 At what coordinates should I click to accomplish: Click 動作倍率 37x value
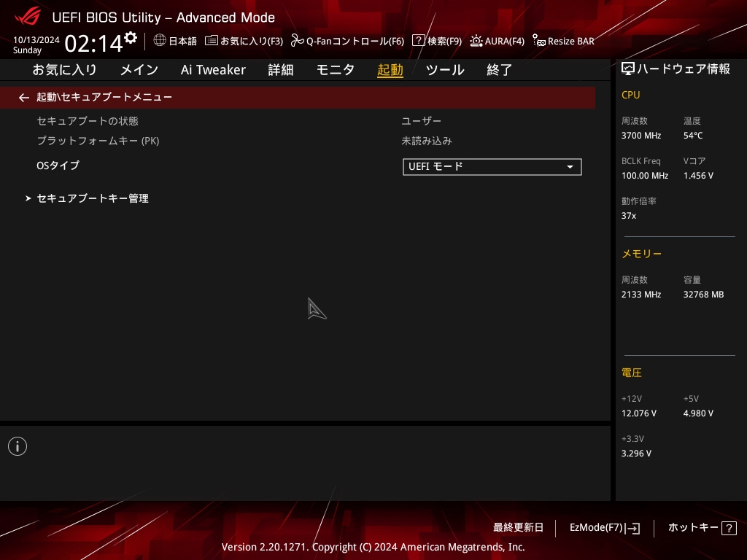[629, 216]
